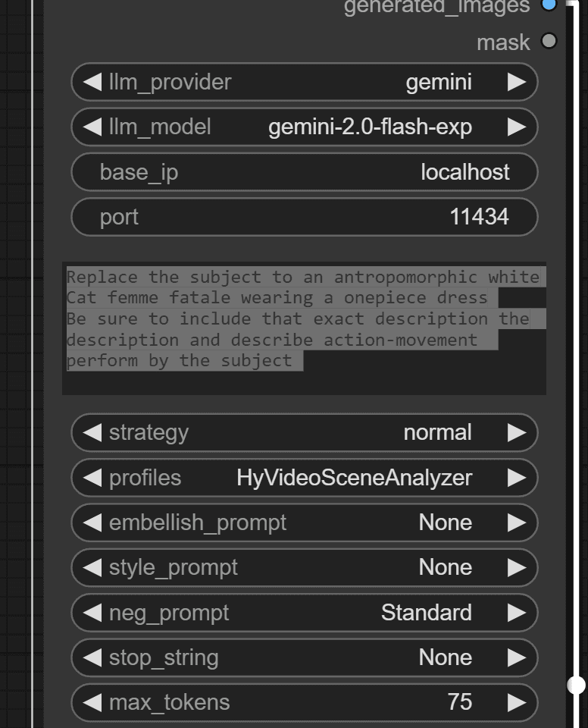Viewport: 588px width, 728px height.
Task: Click the mask output connector
Action: pyautogui.click(x=548, y=42)
